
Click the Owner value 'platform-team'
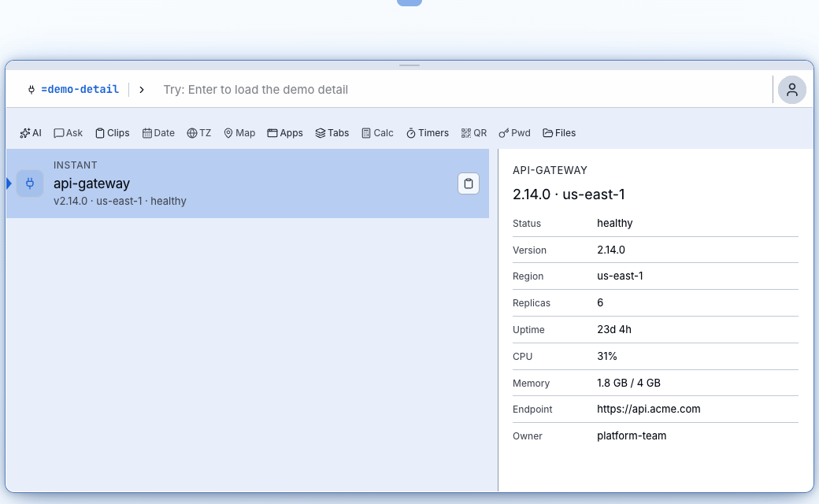[632, 435]
